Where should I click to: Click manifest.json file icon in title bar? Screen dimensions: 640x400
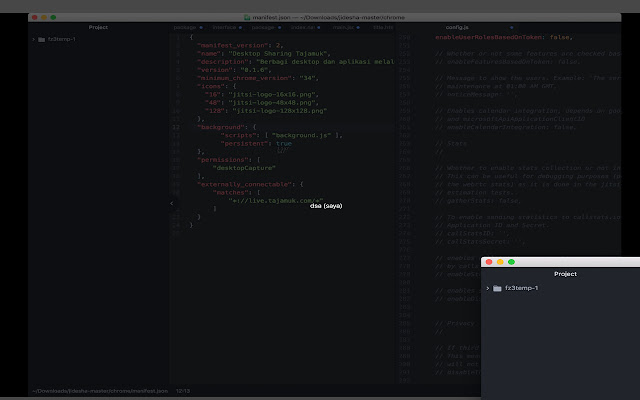click(x=247, y=18)
